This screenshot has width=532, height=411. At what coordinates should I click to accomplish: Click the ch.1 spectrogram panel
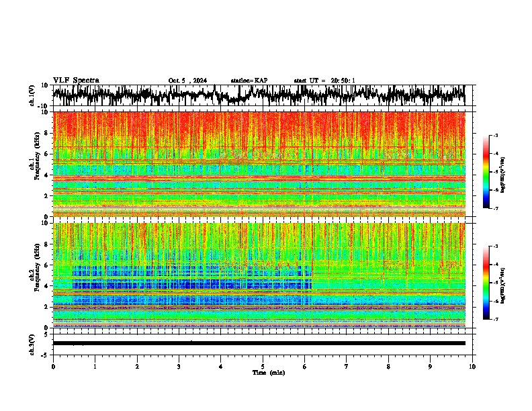click(x=259, y=164)
